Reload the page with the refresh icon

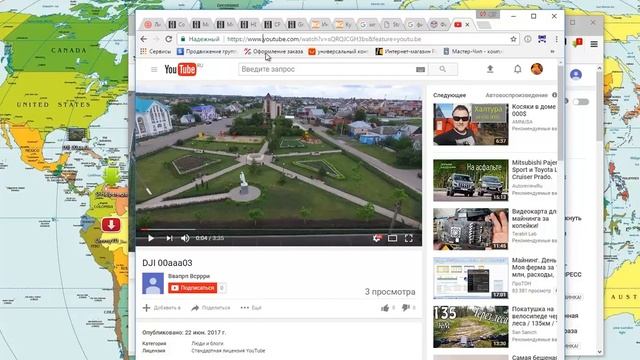169,39
